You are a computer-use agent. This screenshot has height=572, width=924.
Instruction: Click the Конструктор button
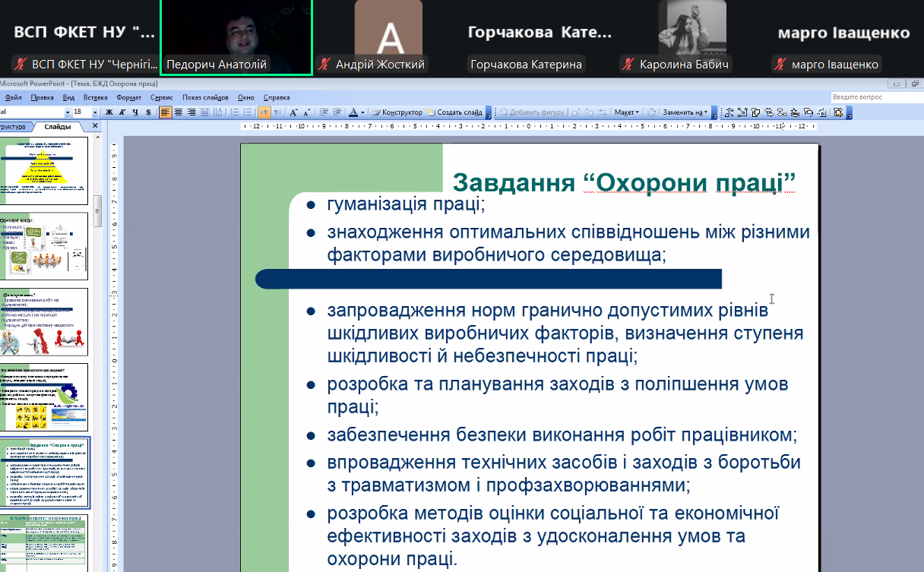pyautogui.click(x=397, y=112)
